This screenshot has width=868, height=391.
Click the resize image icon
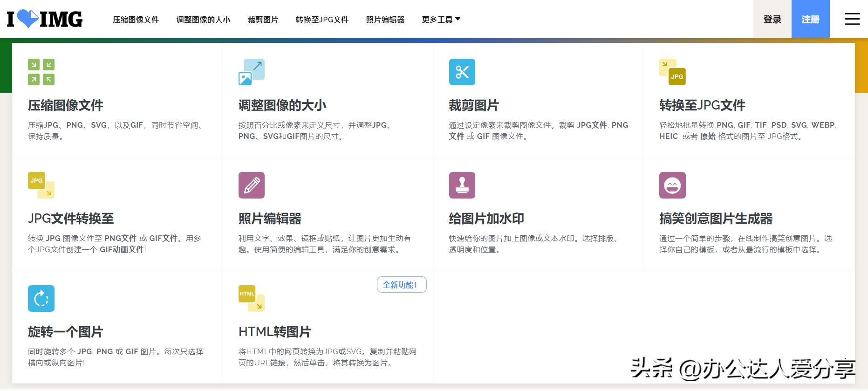point(252,72)
